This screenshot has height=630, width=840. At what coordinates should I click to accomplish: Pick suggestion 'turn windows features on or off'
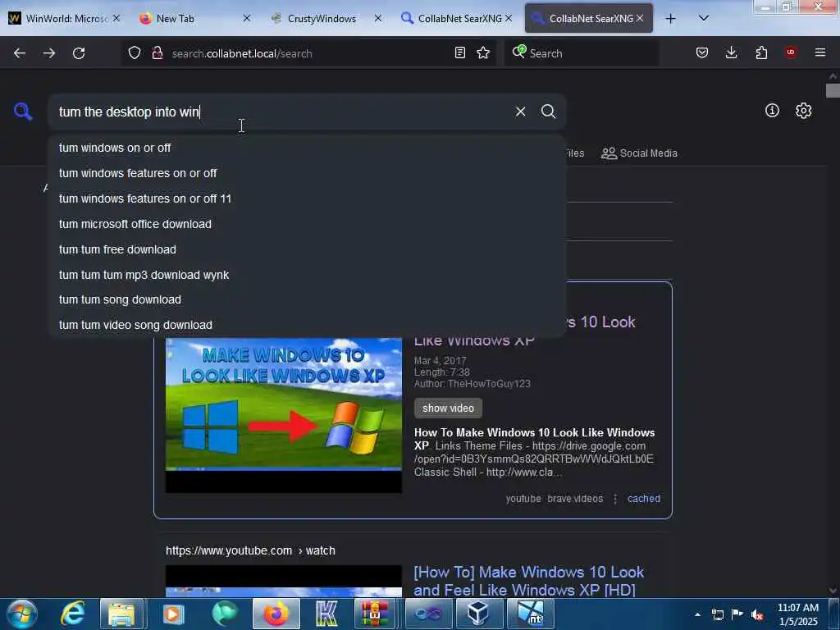pos(307,173)
